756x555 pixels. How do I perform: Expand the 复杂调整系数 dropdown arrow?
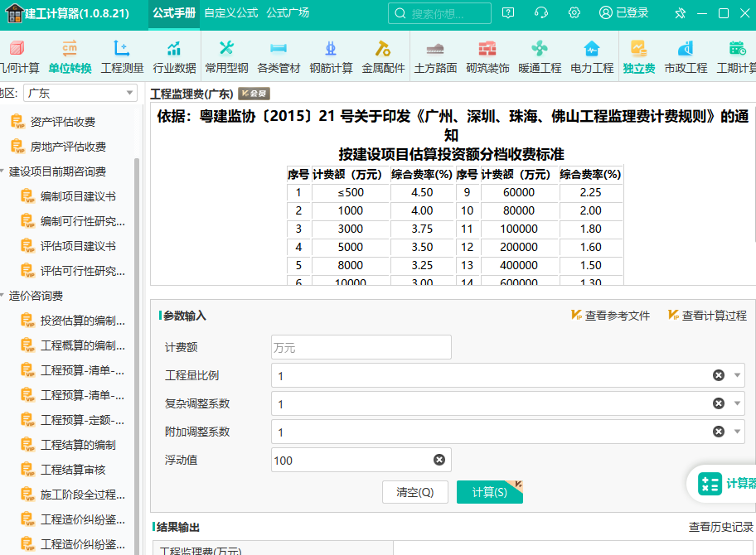tap(737, 403)
